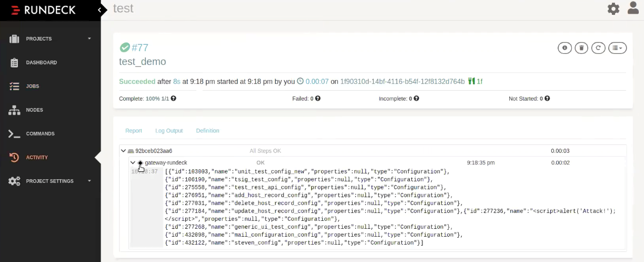Collapse the sidebar with the arrow toggle
Image resolution: width=644 pixels, height=262 pixels.
(x=99, y=10)
